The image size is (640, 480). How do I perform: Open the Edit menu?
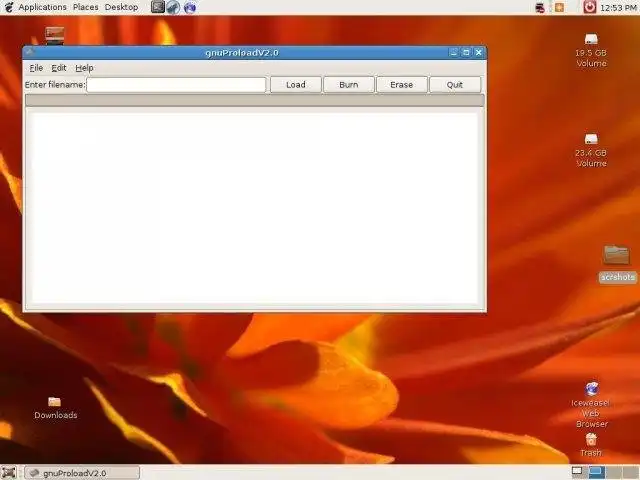pyautogui.click(x=58, y=68)
